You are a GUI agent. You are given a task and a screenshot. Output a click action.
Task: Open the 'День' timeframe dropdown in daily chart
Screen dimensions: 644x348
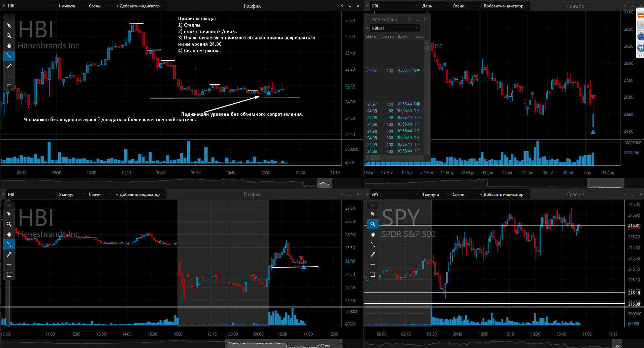tap(435, 6)
